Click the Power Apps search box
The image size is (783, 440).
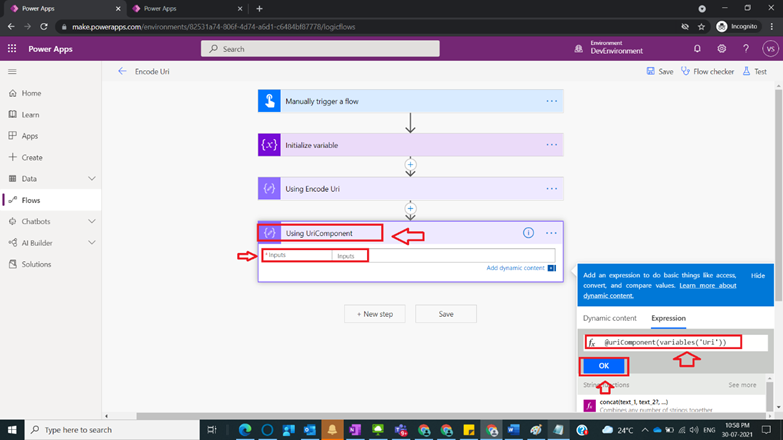point(320,48)
